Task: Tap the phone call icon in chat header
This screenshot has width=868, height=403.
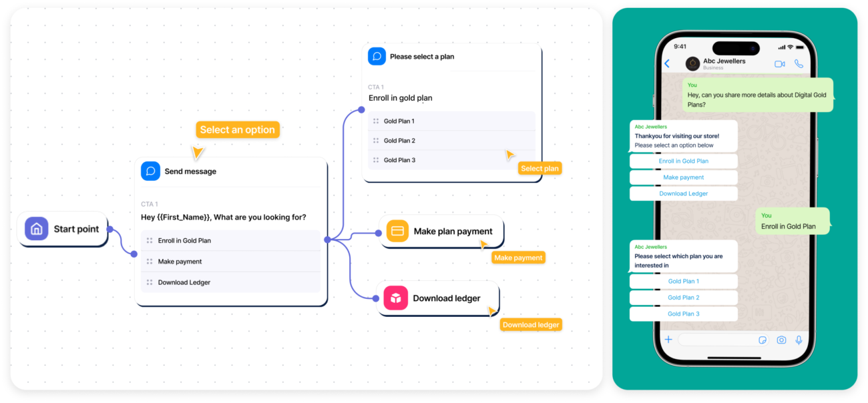Action: (799, 64)
